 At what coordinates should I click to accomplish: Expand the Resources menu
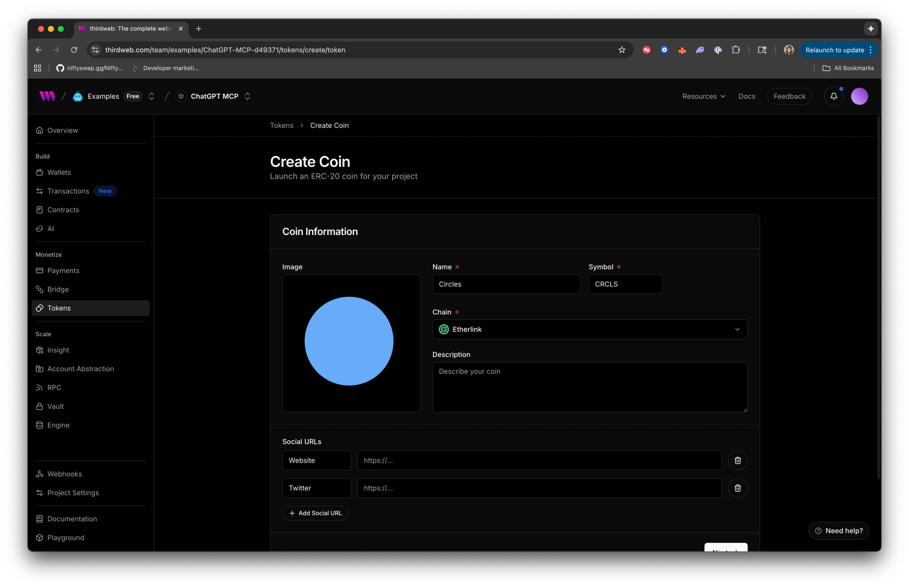[703, 96]
